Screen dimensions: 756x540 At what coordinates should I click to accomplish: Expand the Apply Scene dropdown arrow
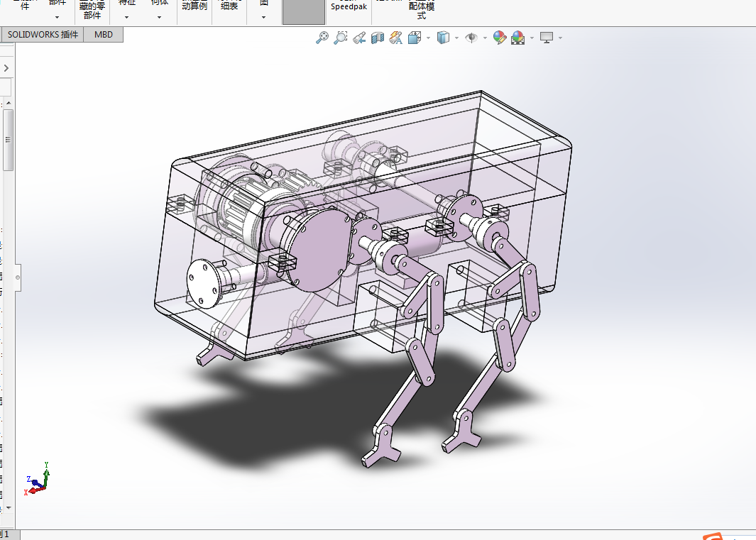(532, 38)
